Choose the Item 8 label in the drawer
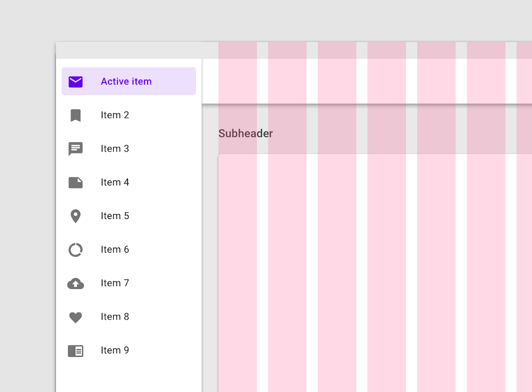 tap(114, 316)
